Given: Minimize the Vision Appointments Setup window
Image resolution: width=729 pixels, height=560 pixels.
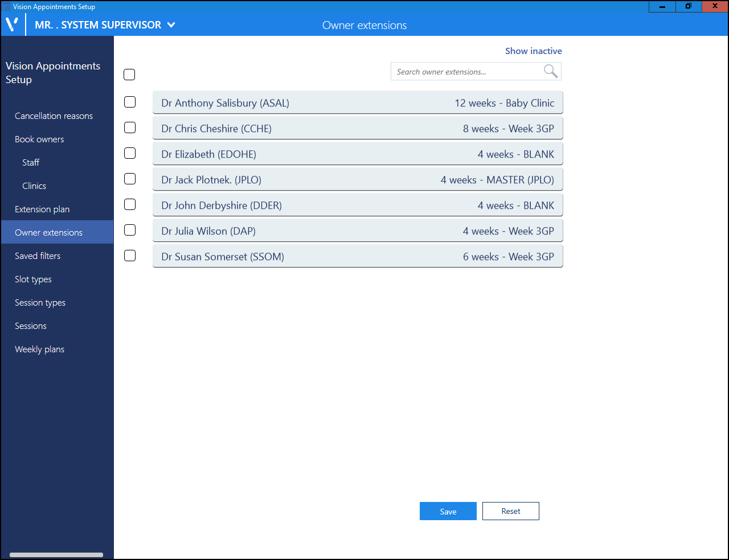Looking at the screenshot, I should click(x=662, y=6).
